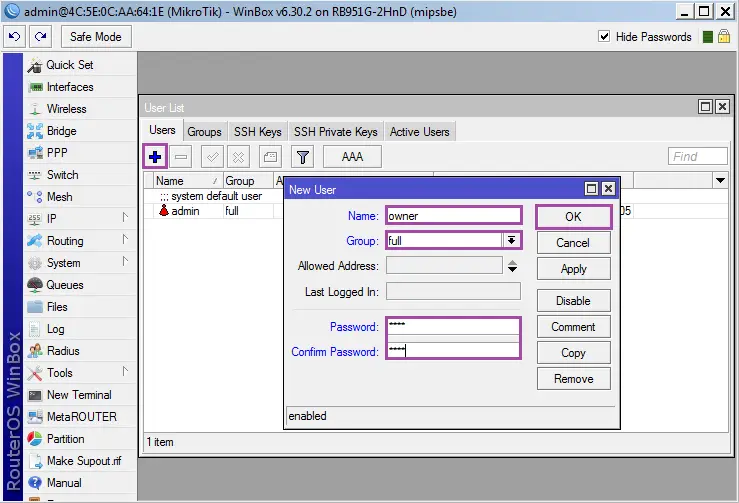This screenshot has height=503, width=739.
Task: Maximize the New User dialog
Action: click(x=591, y=189)
